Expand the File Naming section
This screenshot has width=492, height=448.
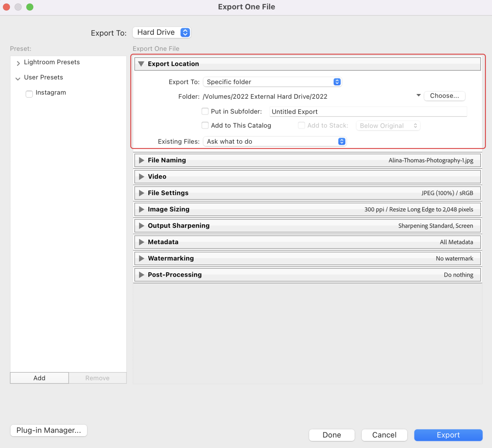point(141,160)
